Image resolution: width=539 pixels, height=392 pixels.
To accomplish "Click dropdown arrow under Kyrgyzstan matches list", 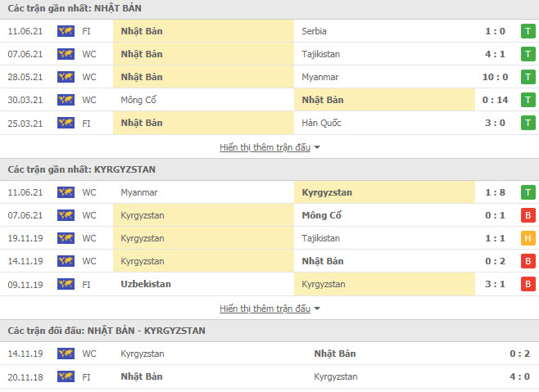I will click(x=317, y=309).
